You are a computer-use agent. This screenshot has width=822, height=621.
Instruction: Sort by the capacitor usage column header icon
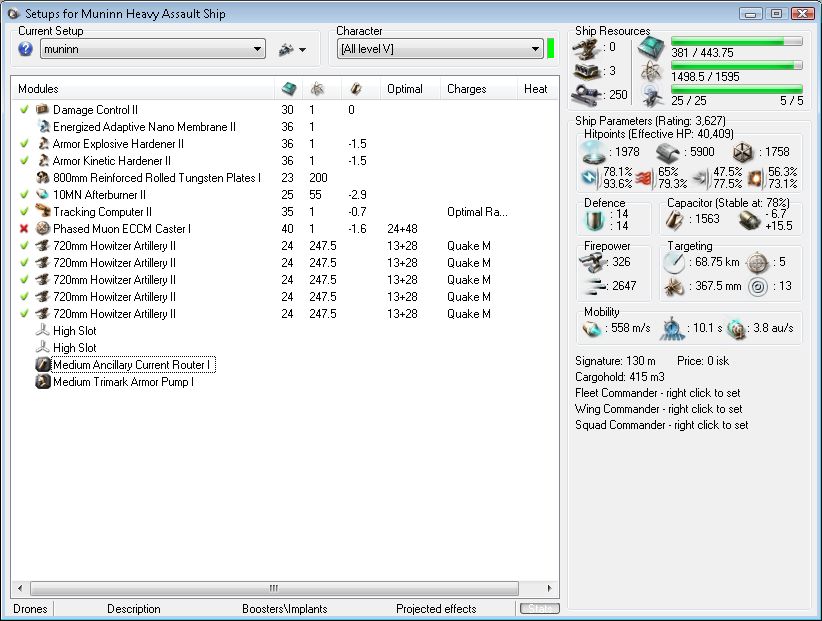point(356,89)
